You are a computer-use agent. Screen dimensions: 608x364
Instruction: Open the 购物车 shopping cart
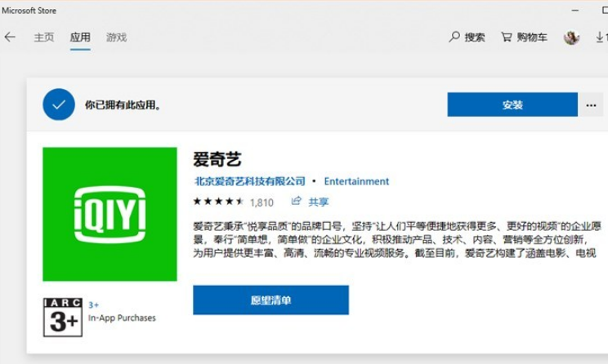(x=524, y=38)
